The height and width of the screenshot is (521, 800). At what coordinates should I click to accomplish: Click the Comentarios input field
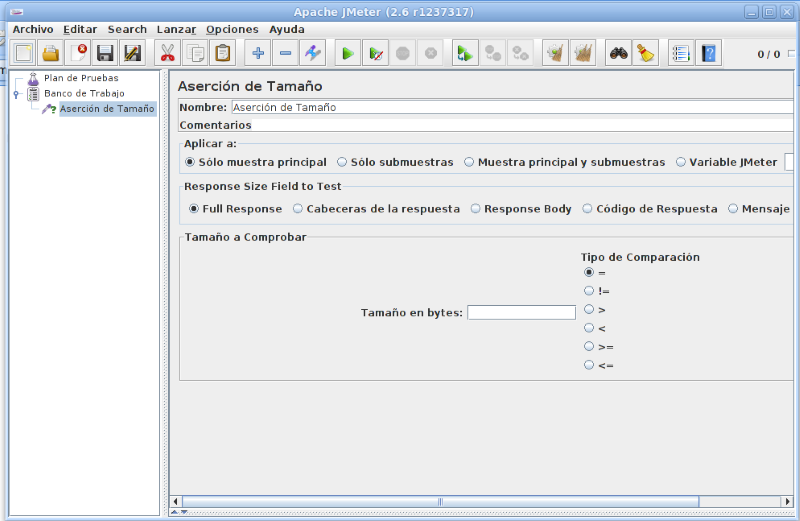[522, 125]
